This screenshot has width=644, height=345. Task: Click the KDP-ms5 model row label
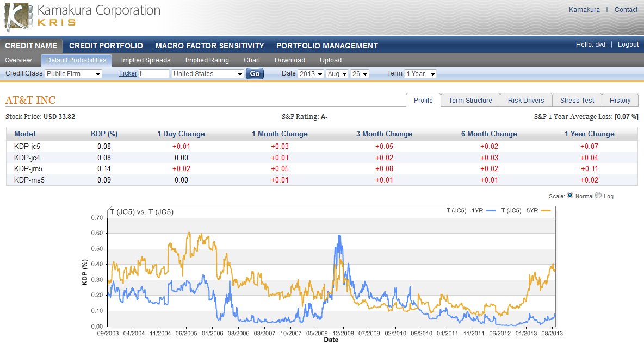coord(29,180)
